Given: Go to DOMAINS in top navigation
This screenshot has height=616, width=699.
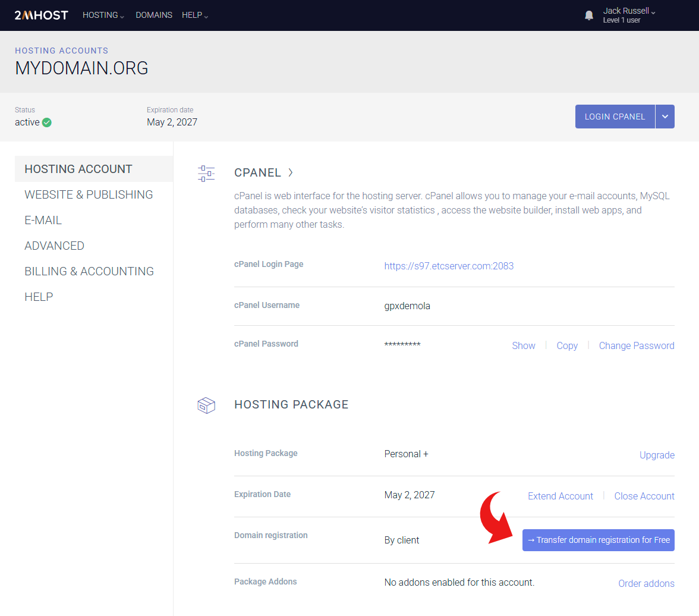Looking at the screenshot, I should pyautogui.click(x=154, y=15).
